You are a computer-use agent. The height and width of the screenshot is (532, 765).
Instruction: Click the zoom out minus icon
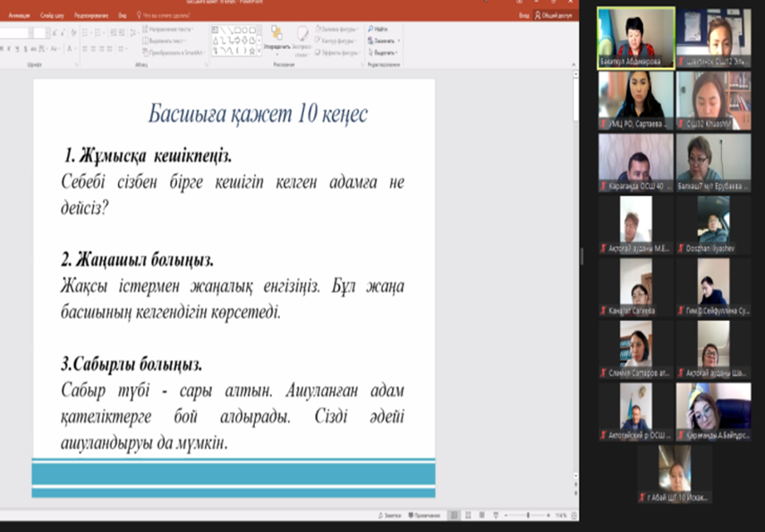coord(506,516)
